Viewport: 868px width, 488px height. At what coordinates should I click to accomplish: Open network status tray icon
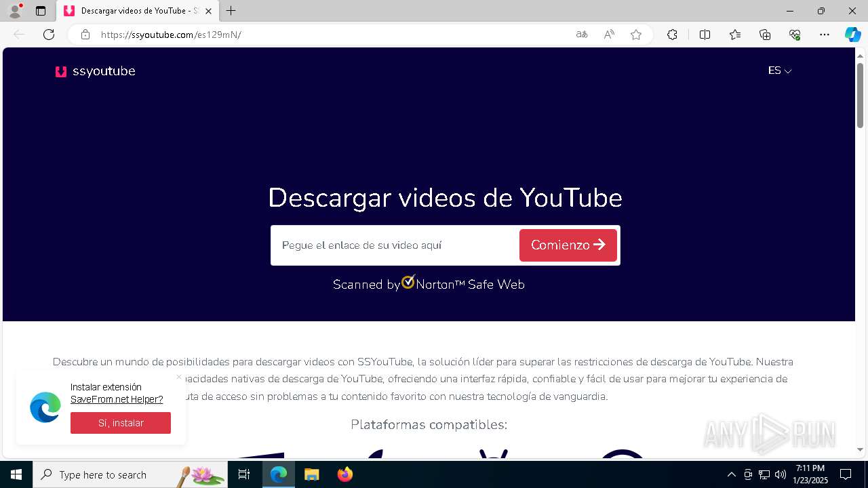pos(764,474)
